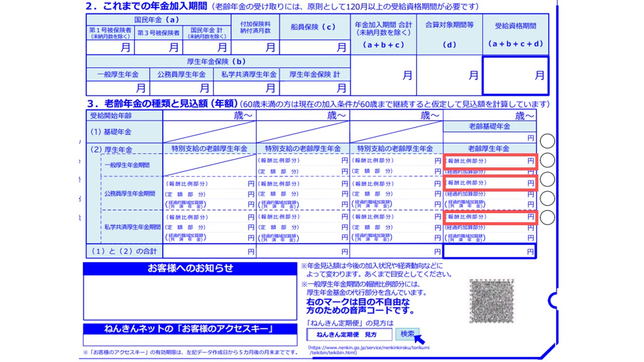The height and width of the screenshot is (362, 644).
Task: Select the 第1号被保険者 column header
Action: pos(110,33)
